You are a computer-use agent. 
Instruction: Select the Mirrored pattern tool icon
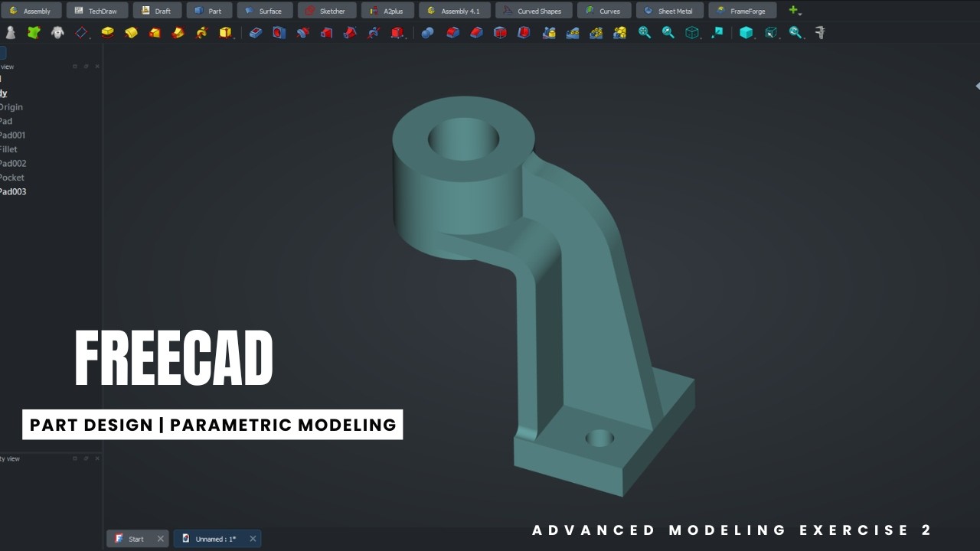pos(549,32)
